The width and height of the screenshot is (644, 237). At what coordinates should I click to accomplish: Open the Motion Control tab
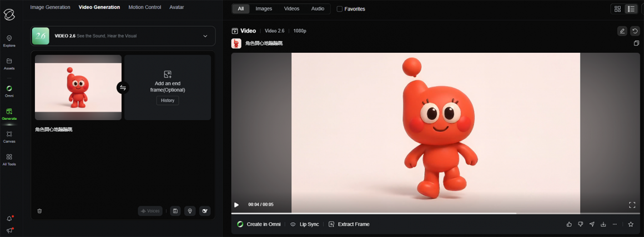click(x=144, y=7)
